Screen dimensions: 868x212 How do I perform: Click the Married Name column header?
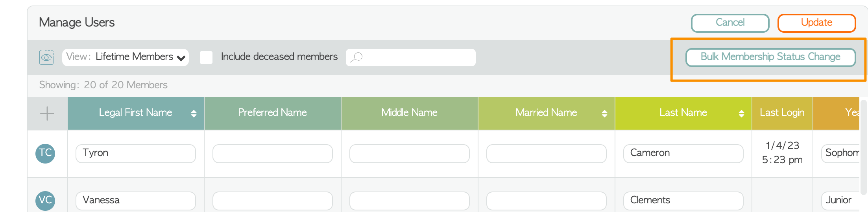pyautogui.click(x=546, y=113)
